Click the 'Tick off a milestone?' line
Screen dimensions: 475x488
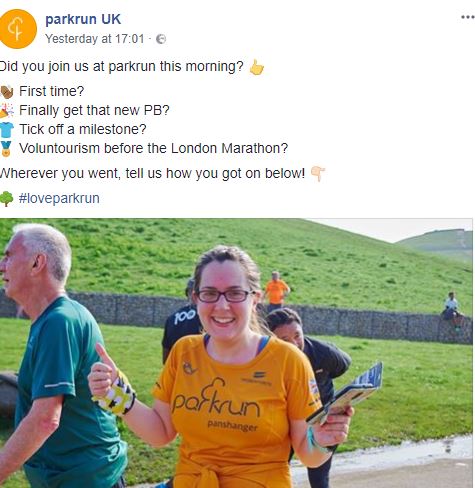[83, 129]
